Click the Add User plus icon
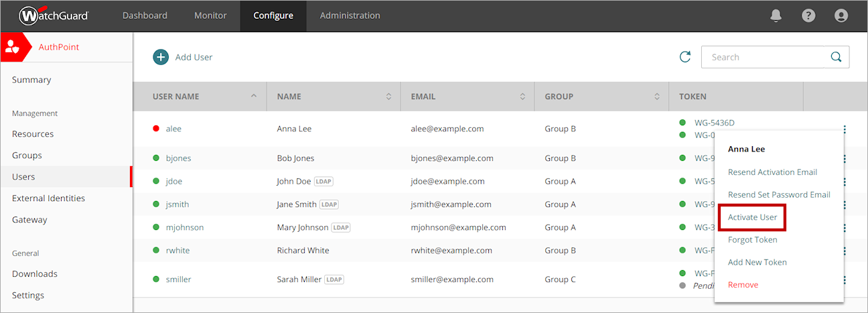Image resolution: width=868 pixels, height=313 pixels. (x=161, y=57)
